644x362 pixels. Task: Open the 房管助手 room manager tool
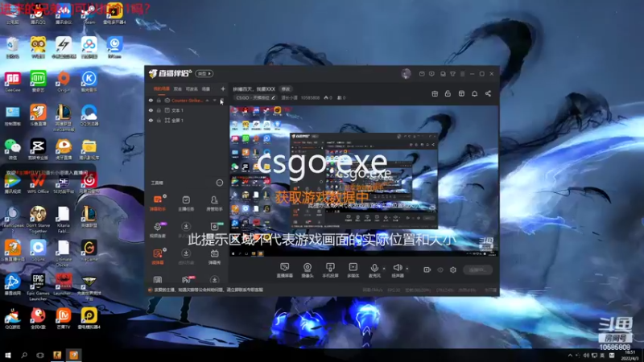pyautogui.click(x=214, y=203)
